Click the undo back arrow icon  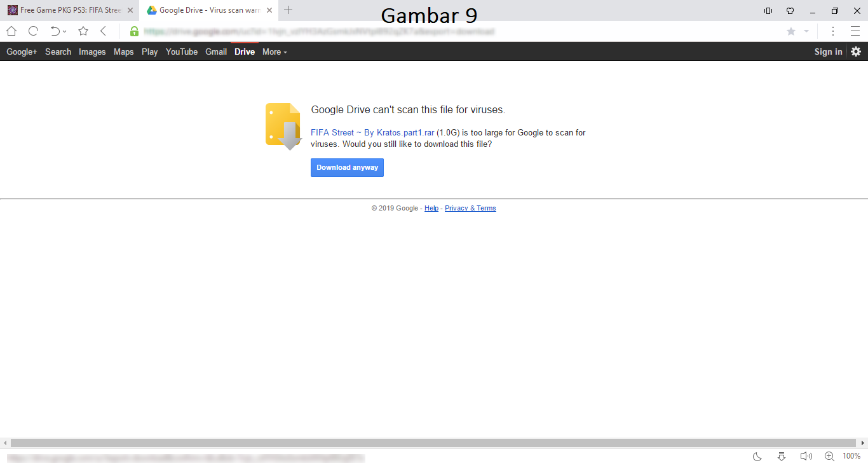click(x=55, y=31)
